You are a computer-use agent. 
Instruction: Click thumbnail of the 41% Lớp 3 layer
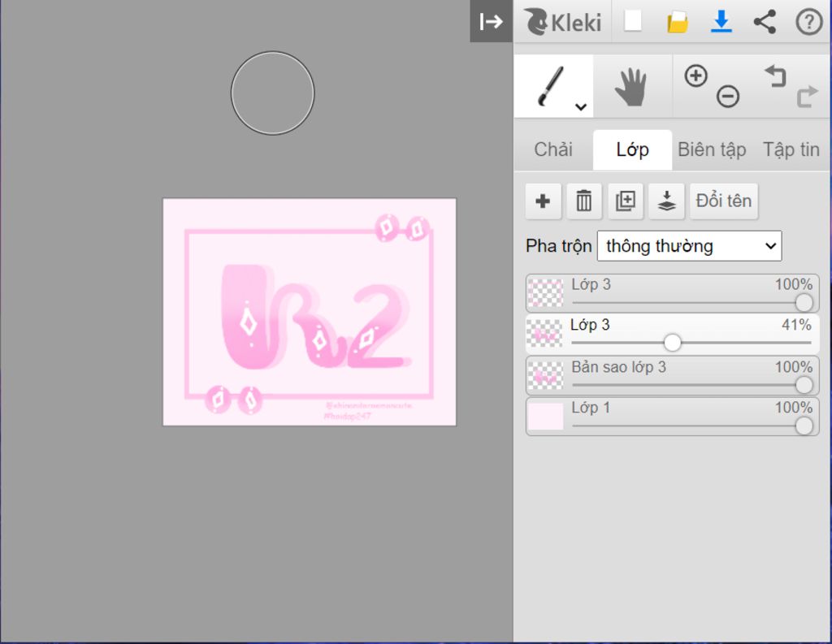pyautogui.click(x=545, y=334)
